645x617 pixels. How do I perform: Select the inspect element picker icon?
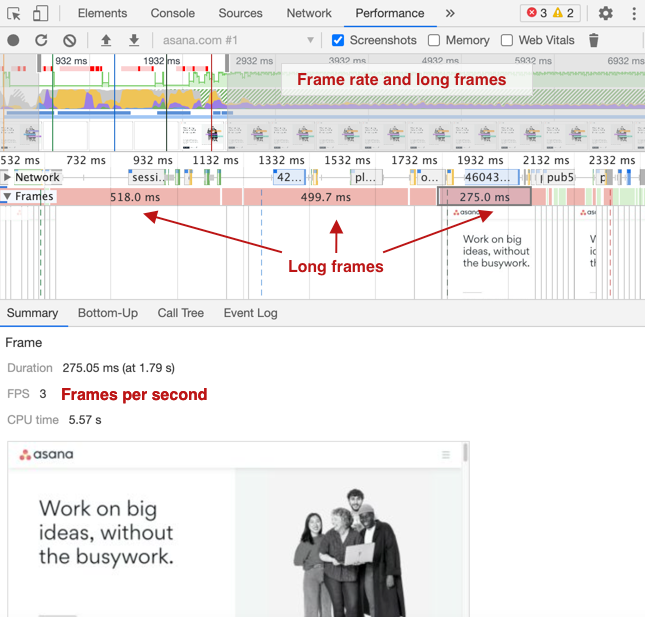click(14, 14)
